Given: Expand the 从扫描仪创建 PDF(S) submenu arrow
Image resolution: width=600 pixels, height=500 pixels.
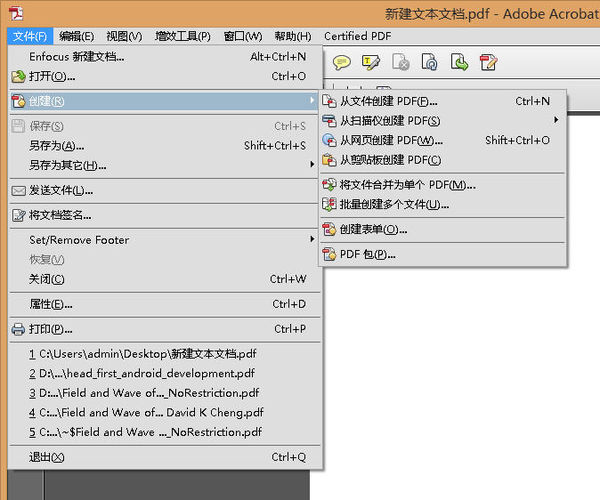Looking at the screenshot, I should [556, 120].
